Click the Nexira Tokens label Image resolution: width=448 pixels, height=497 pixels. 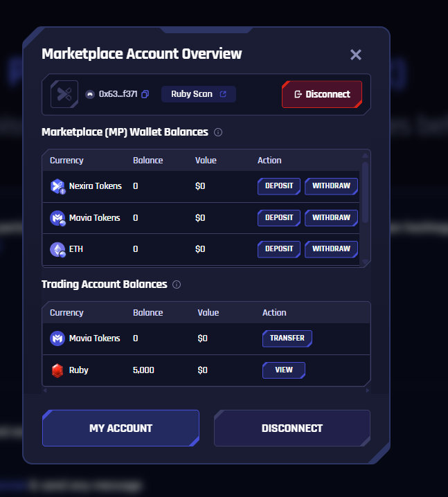[96, 186]
